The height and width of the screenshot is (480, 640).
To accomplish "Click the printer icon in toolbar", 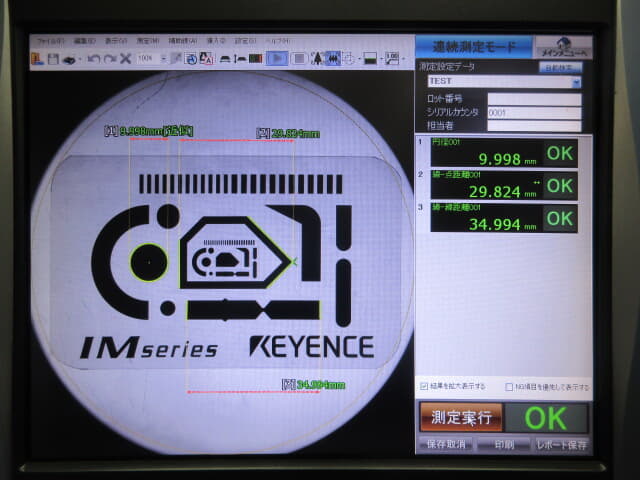I will (69, 60).
